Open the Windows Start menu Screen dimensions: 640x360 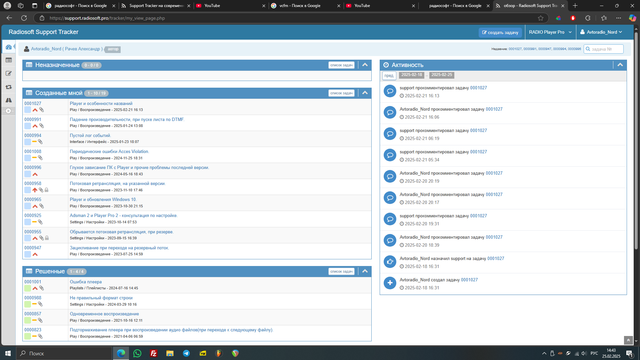coord(8,353)
